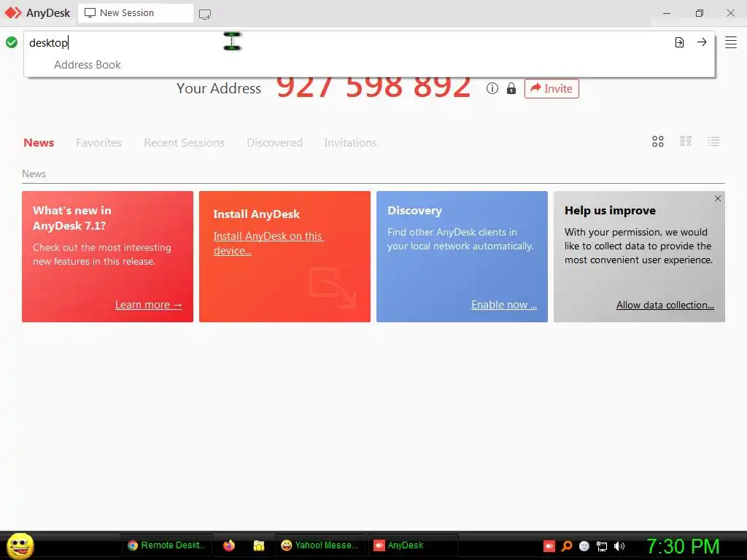Connect using the right arrow icon
Screen dimensions: 747x560
pyautogui.click(x=702, y=42)
